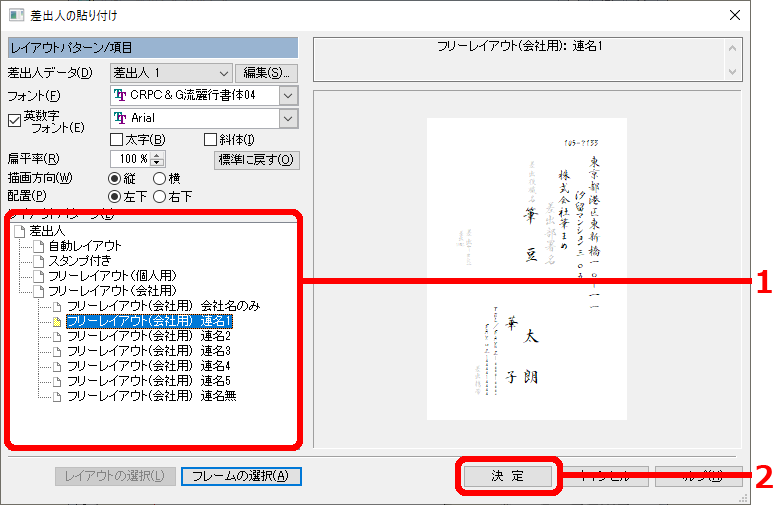Click the page icon beside スタンプ付き

point(39,261)
